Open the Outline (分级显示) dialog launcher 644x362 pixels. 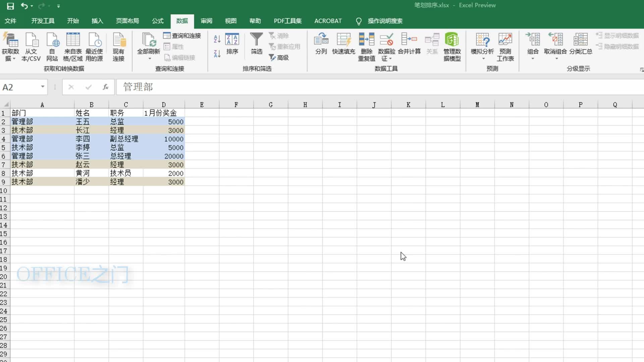pos(641,70)
